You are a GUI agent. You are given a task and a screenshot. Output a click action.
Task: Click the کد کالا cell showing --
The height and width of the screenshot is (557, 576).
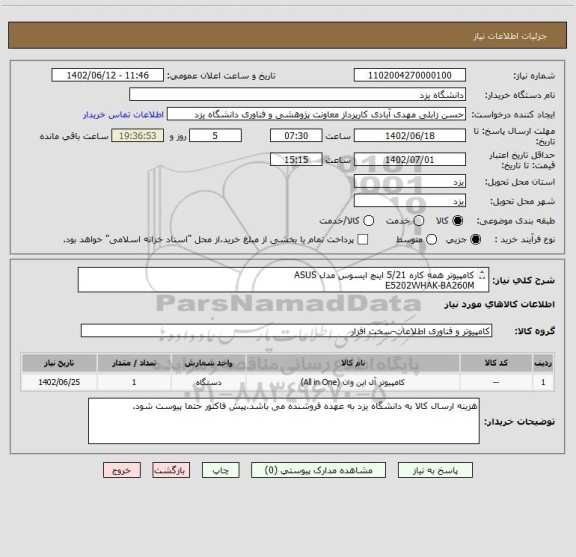coord(496,382)
